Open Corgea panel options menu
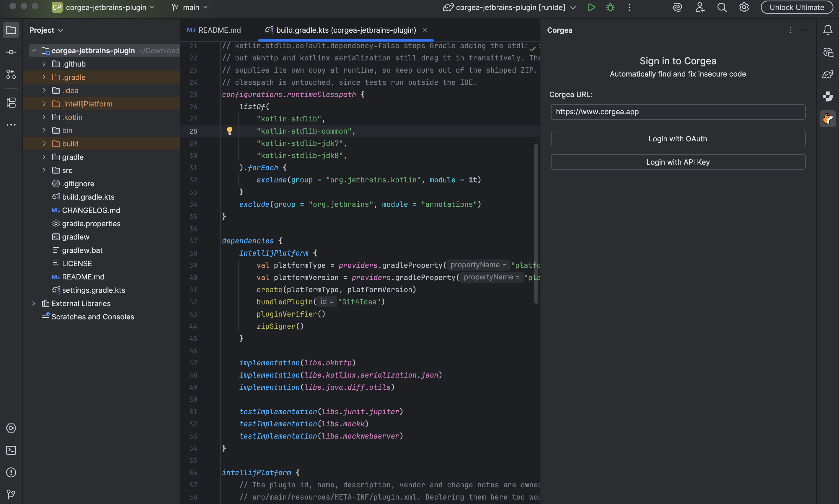The width and height of the screenshot is (839, 504). point(790,30)
